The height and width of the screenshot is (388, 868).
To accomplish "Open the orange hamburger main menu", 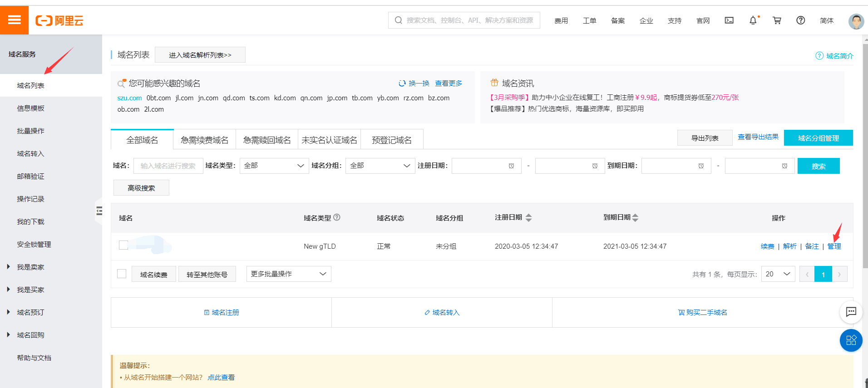I will point(14,20).
